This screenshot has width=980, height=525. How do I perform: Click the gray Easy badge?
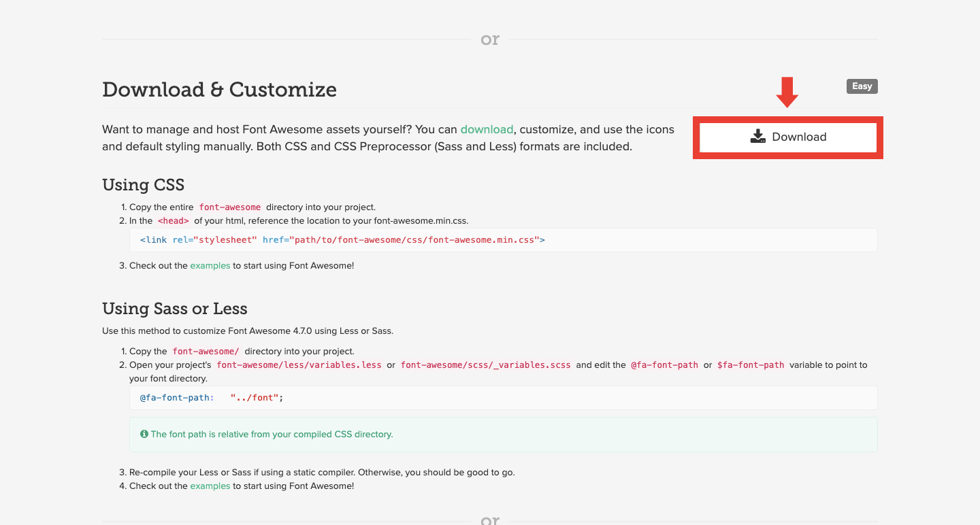click(x=862, y=86)
